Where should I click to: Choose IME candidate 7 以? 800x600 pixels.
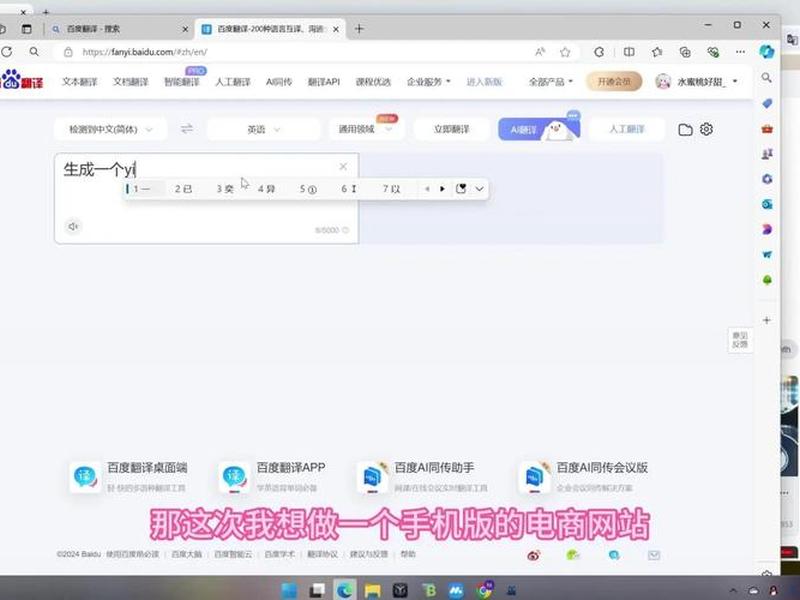pos(391,189)
